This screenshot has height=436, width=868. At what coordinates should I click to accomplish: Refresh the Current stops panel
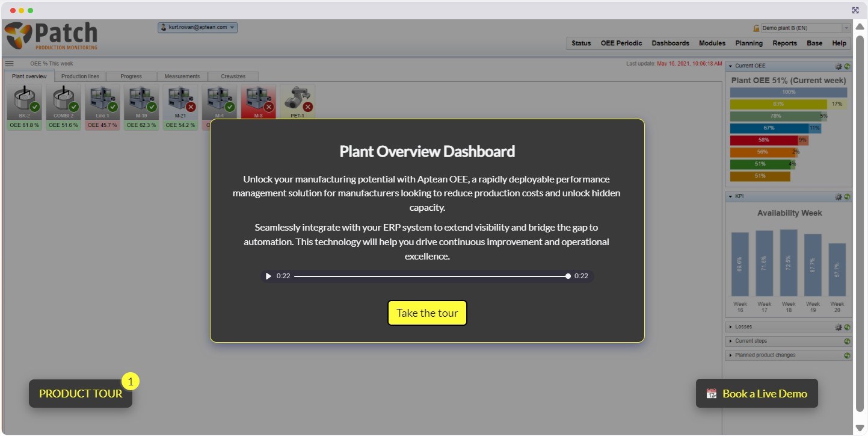point(847,341)
